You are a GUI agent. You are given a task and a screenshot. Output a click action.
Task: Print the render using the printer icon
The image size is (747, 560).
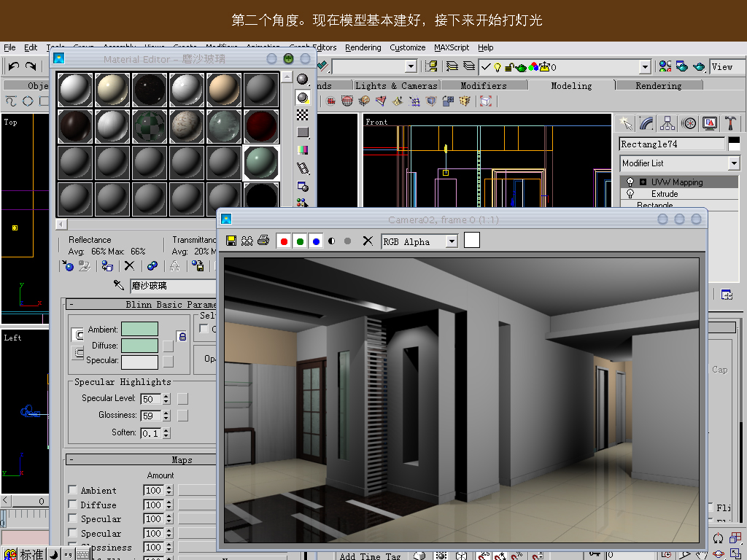point(263,241)
